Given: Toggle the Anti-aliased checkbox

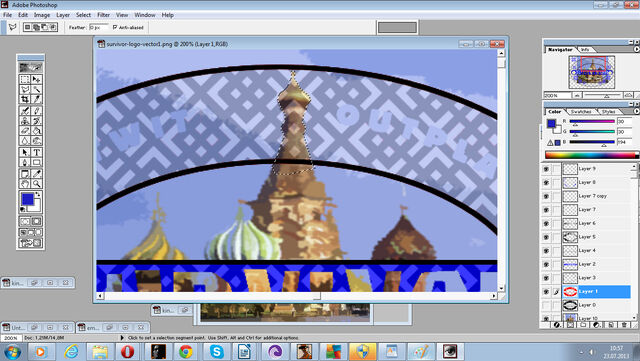Looking at the screenshot, I should [115, 27].
